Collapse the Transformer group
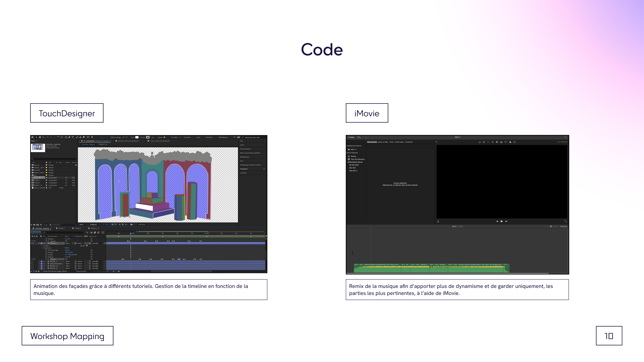Screen dimensions: 644x362 click(x=42, y=248)
